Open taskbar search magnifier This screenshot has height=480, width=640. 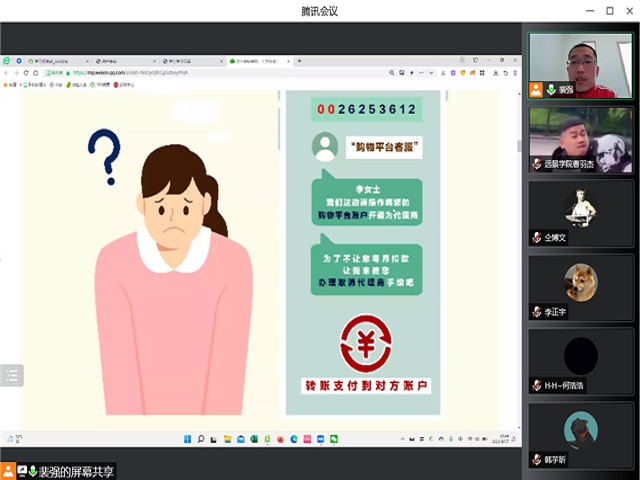200,439
